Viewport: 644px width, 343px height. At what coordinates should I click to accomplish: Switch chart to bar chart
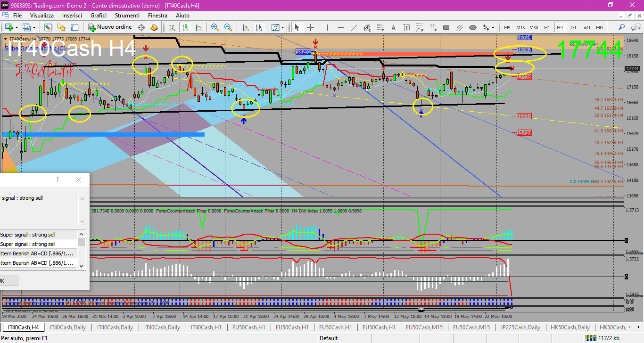pyautogui.click(x=172, y=27)
